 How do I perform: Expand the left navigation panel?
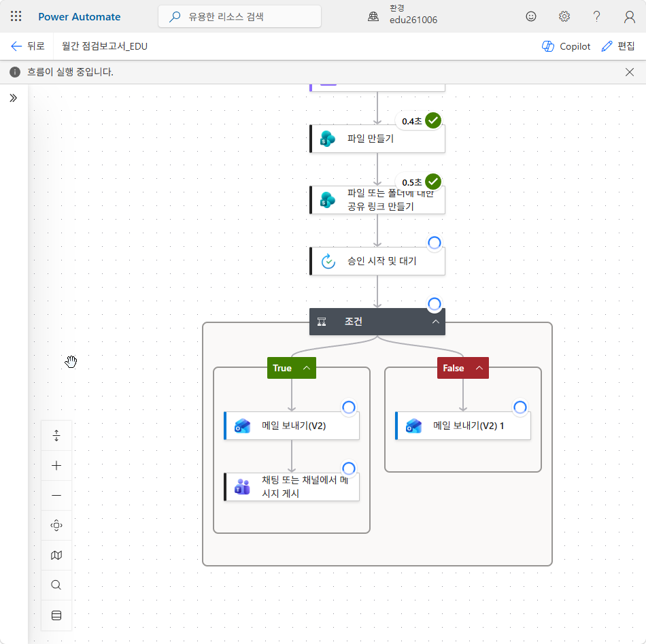(13, 98)
